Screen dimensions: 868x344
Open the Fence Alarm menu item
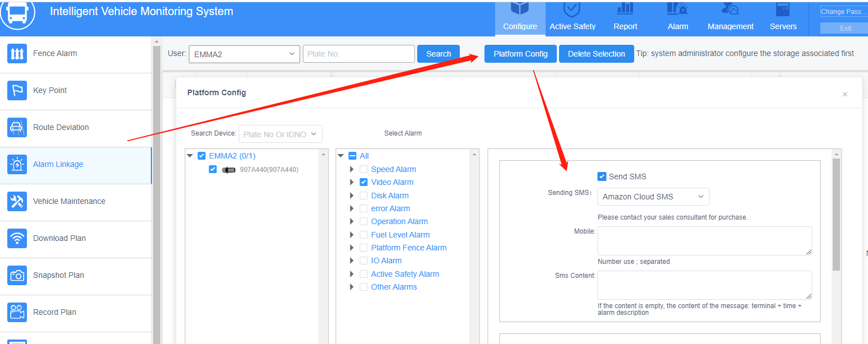pos(76,54)
